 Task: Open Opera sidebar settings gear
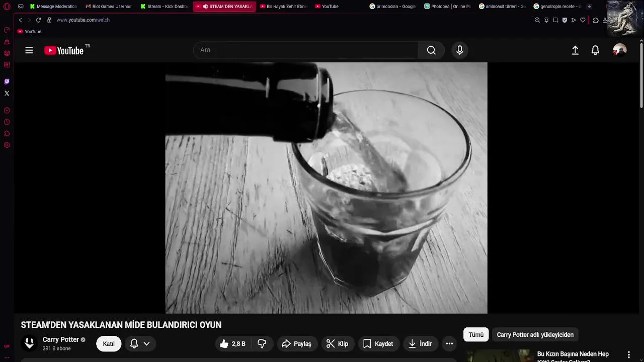[7, 145]
